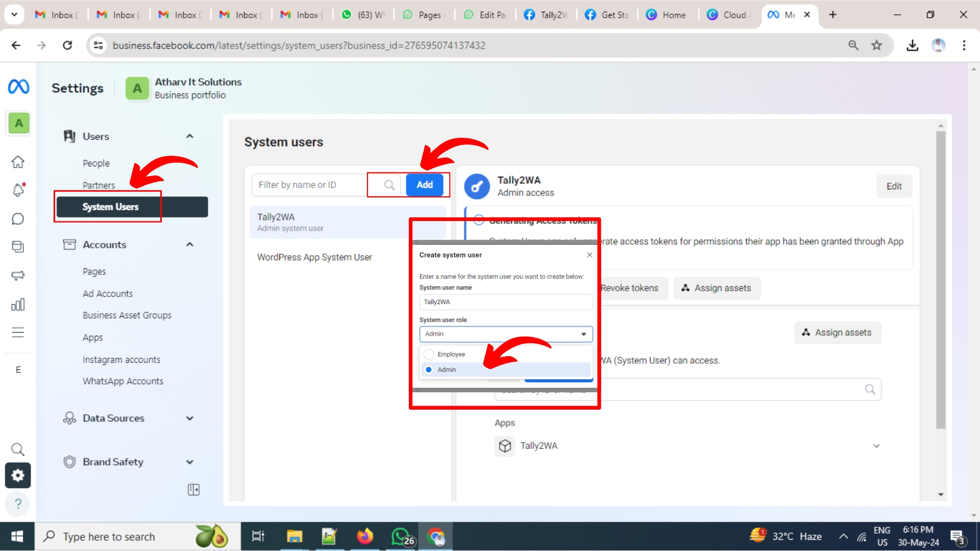This screenshot has width=980, height=551.
Task: Click the browser zoom magnifier icon
Action: point(853,45)
